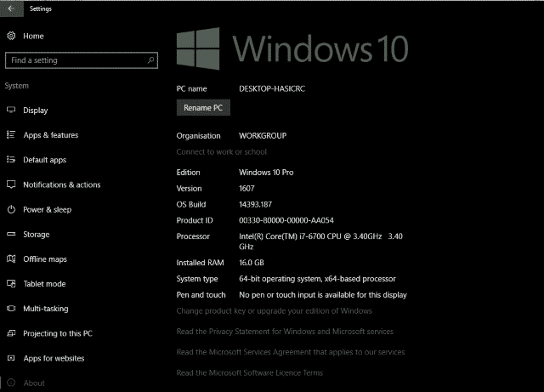Screen dimensions: 544x392
Task: Click the Intel Core i7-6700 processor value
Action: coord(320,241)
